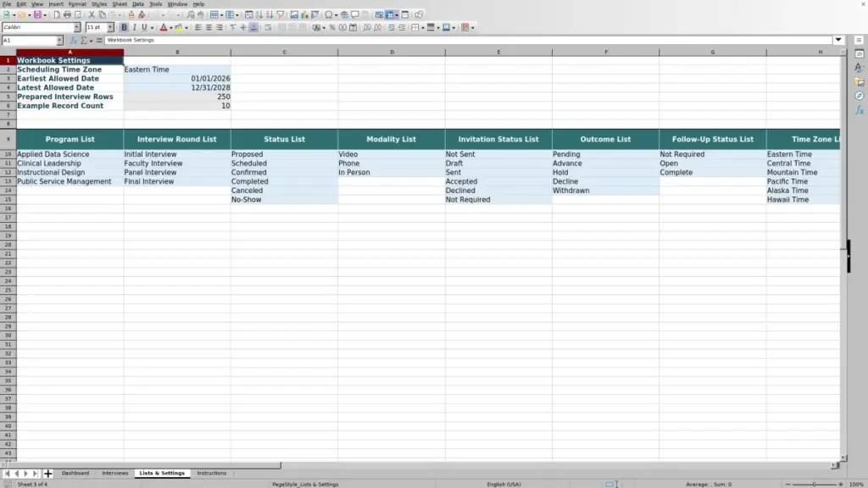Open the Name Box dropdown arrow

coord(60,41)
